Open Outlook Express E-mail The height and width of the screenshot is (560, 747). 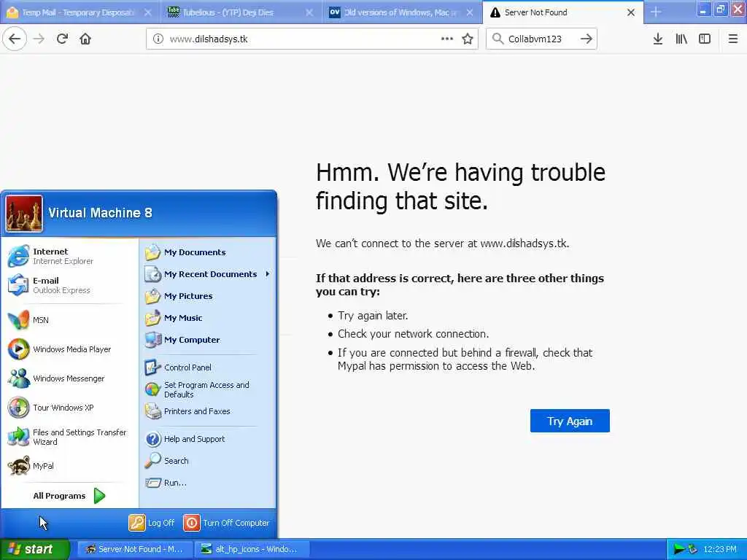coord(69,285)
